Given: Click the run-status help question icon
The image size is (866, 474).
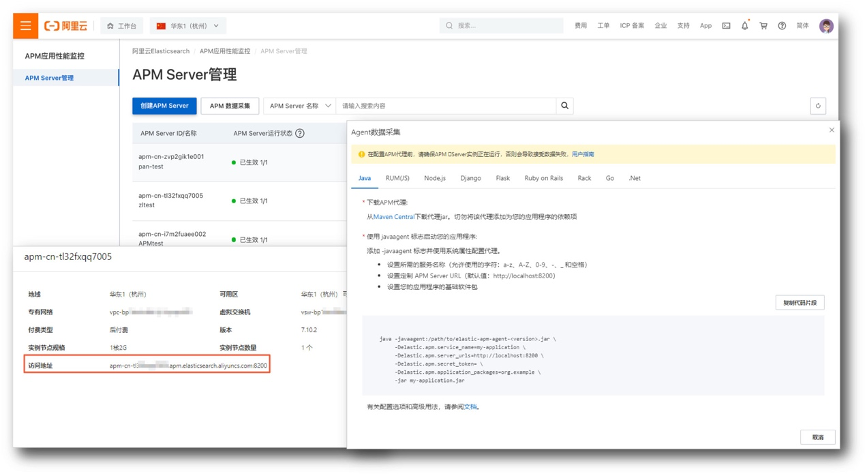Looking at the screenshot, I should point(300,133).
